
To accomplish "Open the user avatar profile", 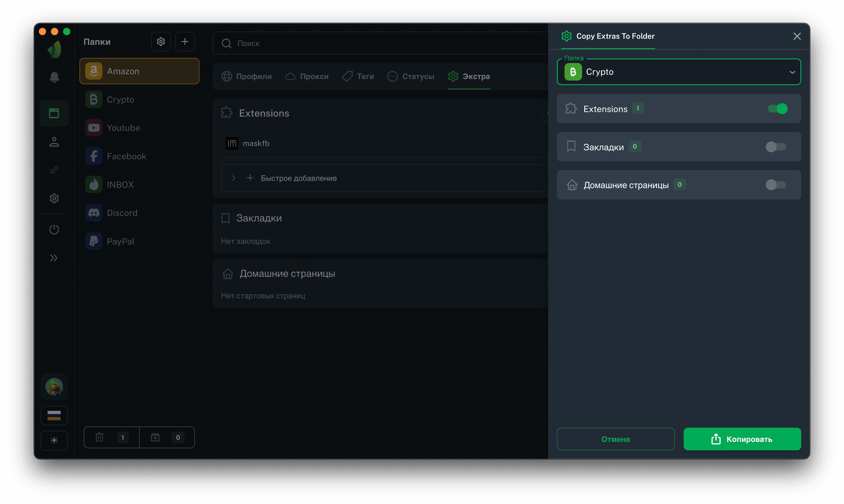I will 54,386.
